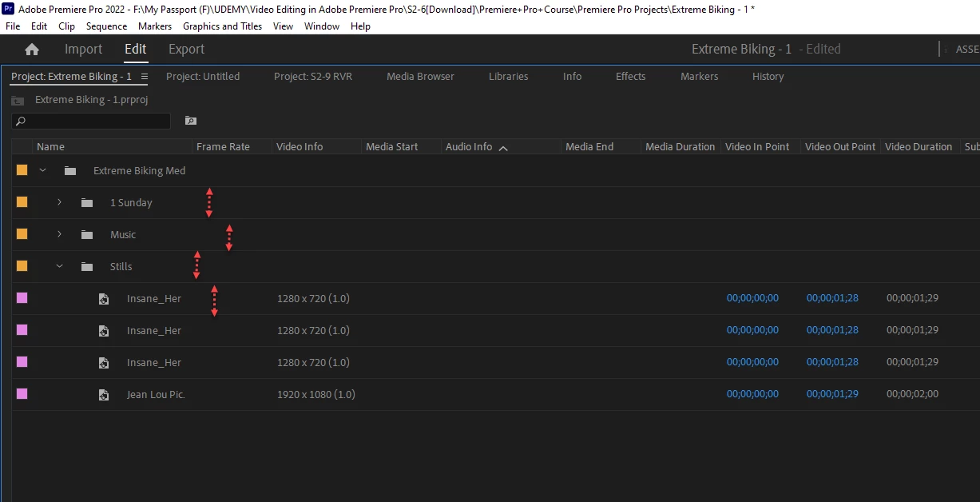Click the project bin icon beside Extreme Biking - 1.prproj

(17, 101)
